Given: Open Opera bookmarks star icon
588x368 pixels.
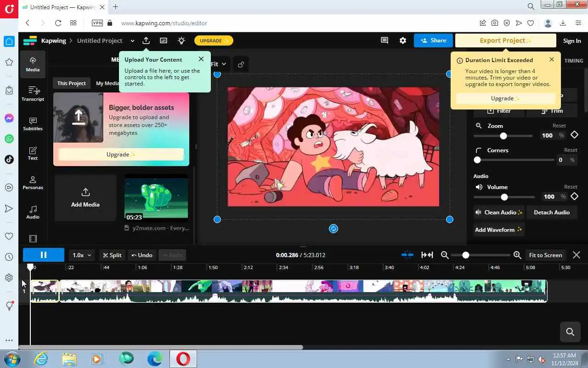Looking at the screenshot, I should 9,62.
